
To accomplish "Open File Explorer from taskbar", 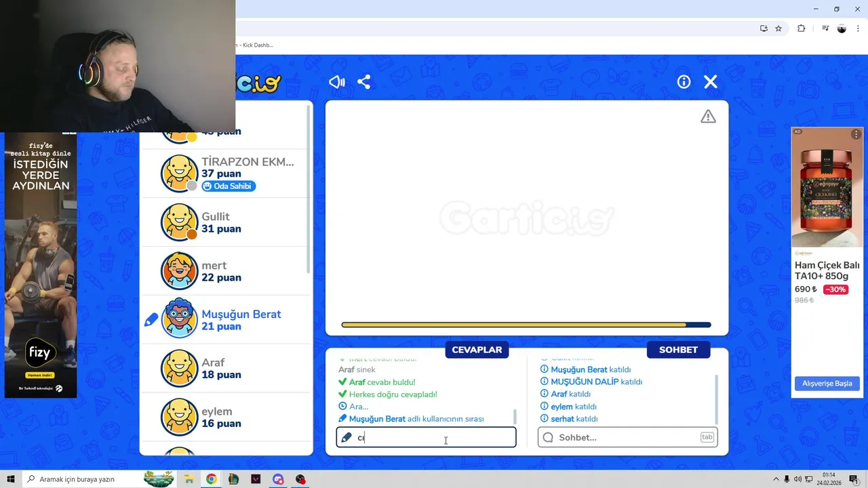I will pos(189,479).
